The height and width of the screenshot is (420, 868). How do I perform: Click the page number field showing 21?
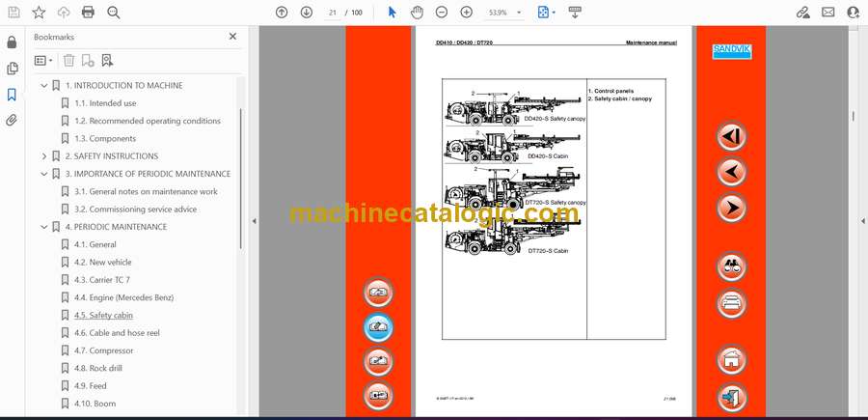coord(333,13)
